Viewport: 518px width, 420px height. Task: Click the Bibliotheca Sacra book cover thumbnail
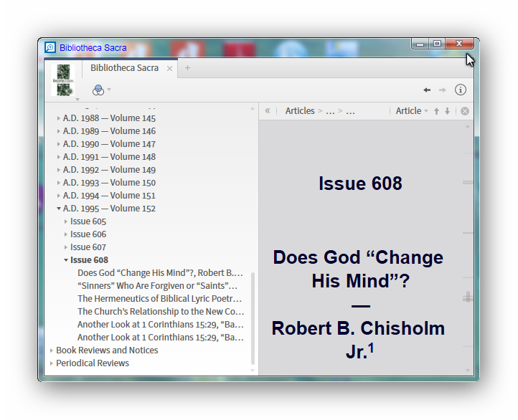click(63, 80)
